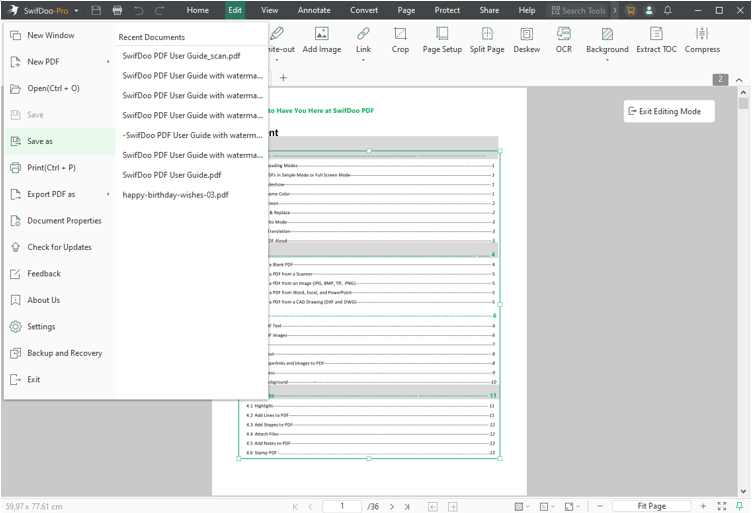Run the OCR tool
This screenshot has height=513, width=752.
(564, 40)
